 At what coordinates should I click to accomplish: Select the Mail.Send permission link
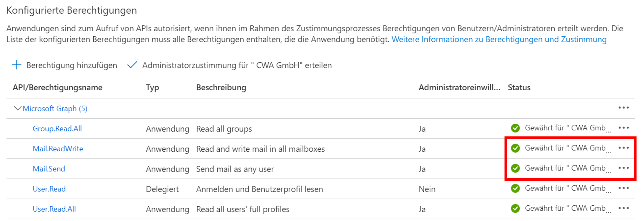49,169
